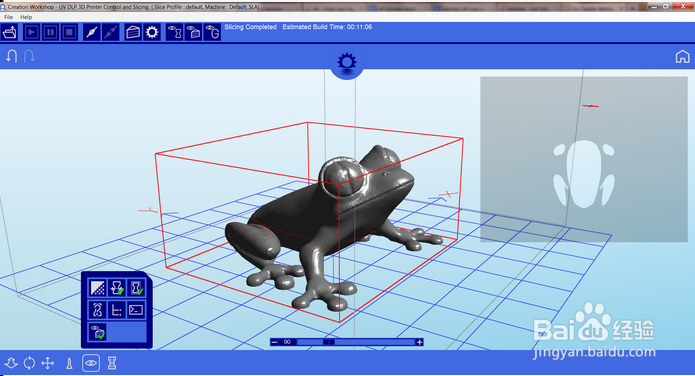
Task: Open the G-code view icon
Action: pos(212,32)
